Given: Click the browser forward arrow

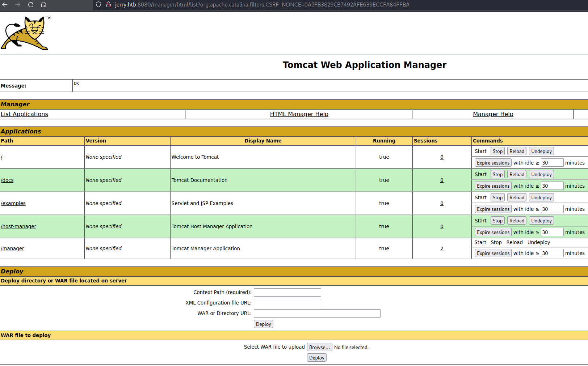Looking at the screenshot, I should [18, 5].
